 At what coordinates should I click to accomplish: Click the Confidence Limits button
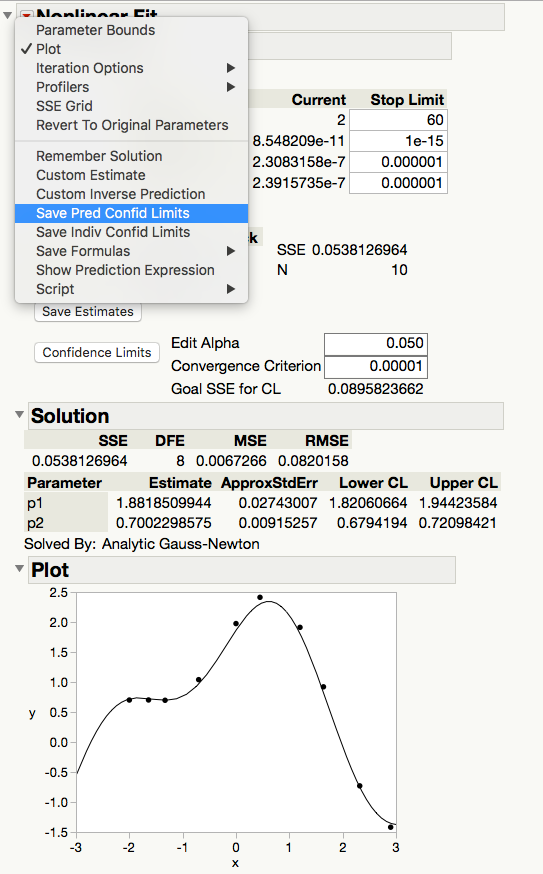point(97,352)
